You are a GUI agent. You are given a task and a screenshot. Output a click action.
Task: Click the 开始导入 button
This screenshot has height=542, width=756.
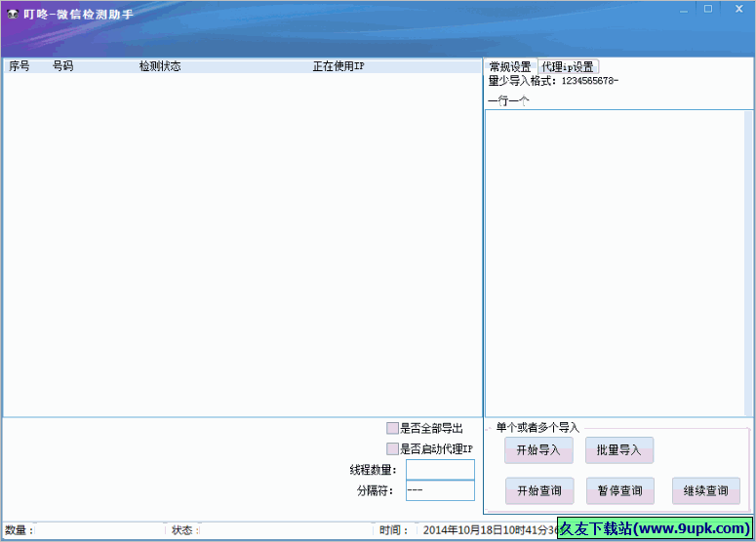[x=538, y=450]
